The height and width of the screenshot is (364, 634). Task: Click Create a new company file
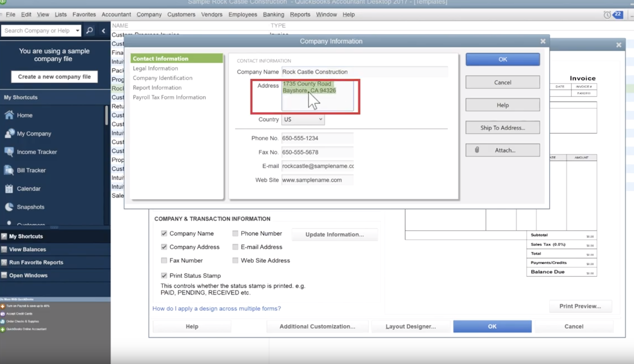click(x=54, y=77)
